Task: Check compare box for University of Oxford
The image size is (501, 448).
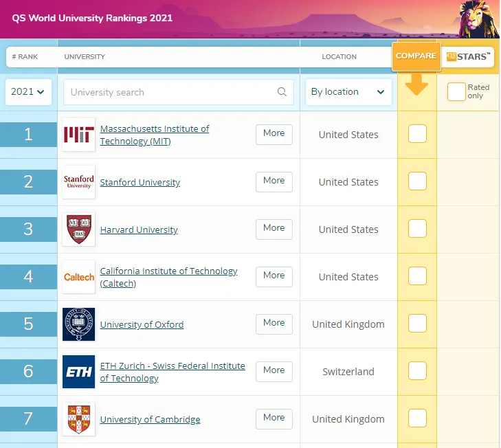Action: [417, 323]
